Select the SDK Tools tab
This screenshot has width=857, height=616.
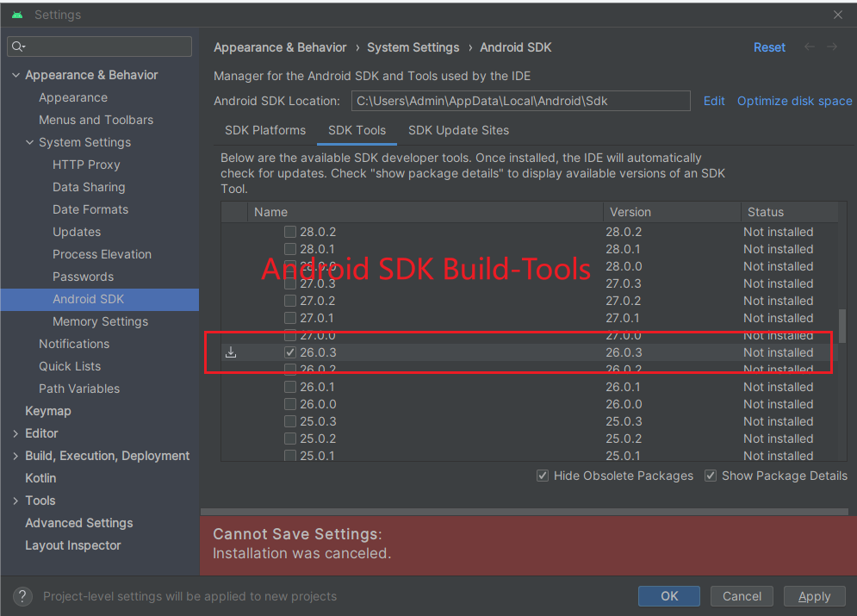pyautogui.click(x=357, y=130)
